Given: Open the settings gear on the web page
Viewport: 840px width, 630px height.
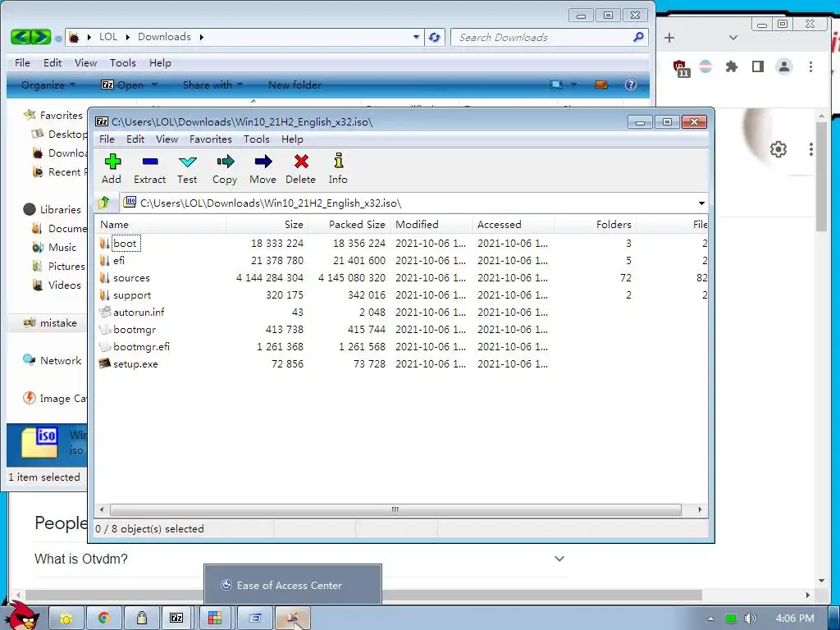Looking at the screenshot, I should pyautogui.click(x=778, y=149).
